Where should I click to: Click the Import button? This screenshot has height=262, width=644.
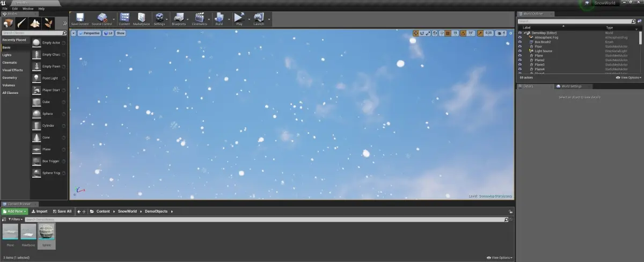pos(39,212)
